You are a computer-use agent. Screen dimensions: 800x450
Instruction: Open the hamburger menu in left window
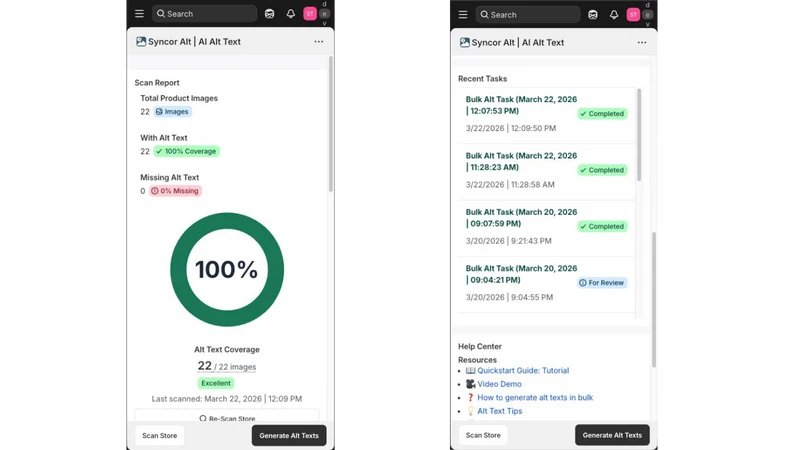pyautogui.click(x=139, y=14)
